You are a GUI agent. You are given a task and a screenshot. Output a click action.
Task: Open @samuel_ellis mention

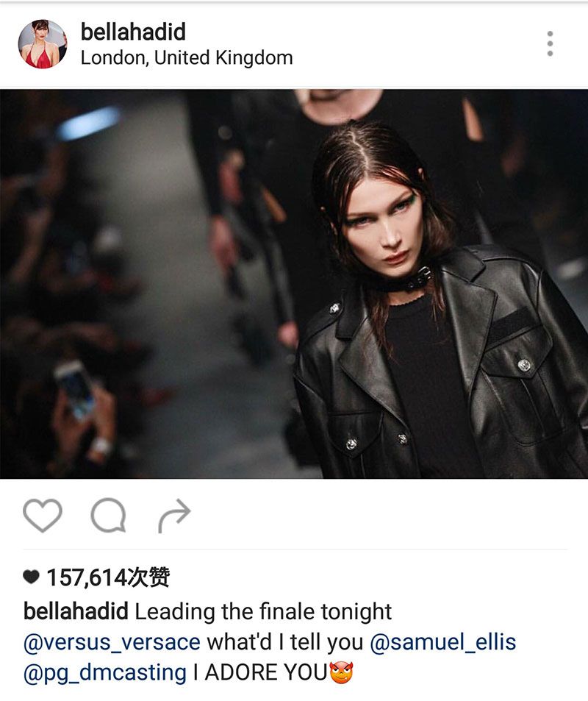442,642
